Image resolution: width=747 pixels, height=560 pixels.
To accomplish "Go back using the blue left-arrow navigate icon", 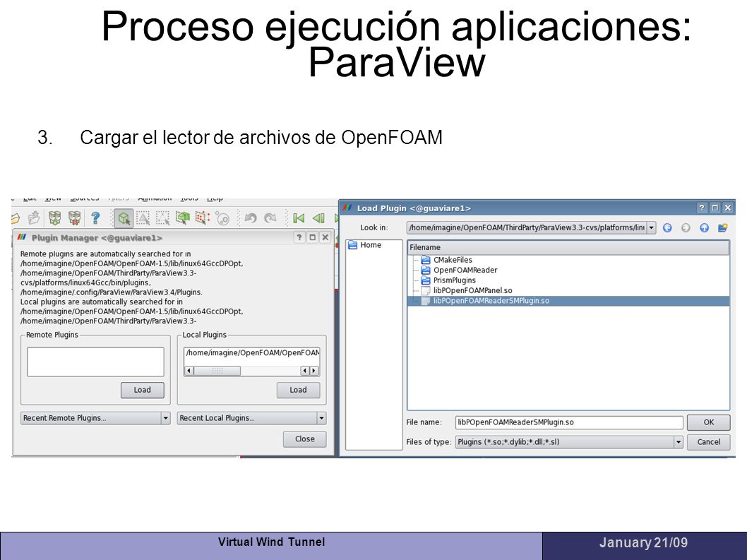I will (x=667, y=228).
